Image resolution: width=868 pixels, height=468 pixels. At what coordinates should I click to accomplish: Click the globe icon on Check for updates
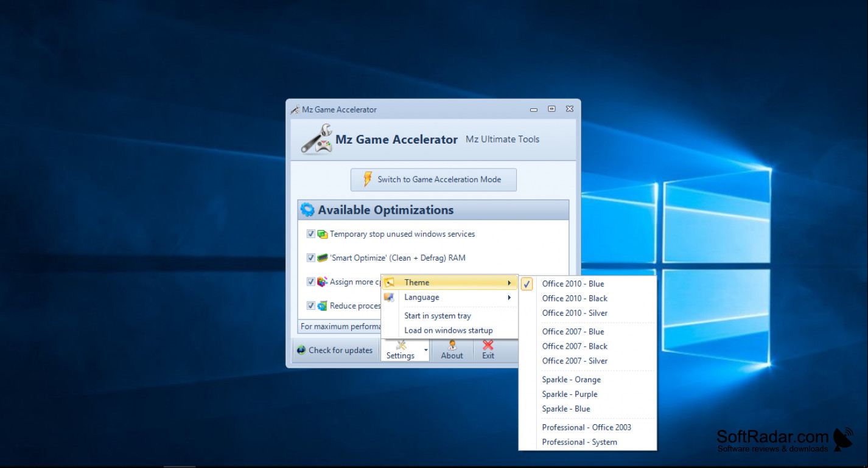click(301, 350)
